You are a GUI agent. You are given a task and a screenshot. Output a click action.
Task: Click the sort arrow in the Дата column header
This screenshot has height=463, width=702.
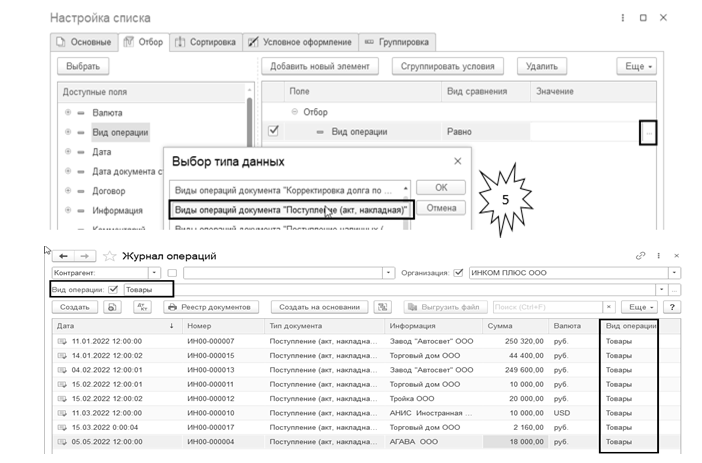[x=171, y=326]
